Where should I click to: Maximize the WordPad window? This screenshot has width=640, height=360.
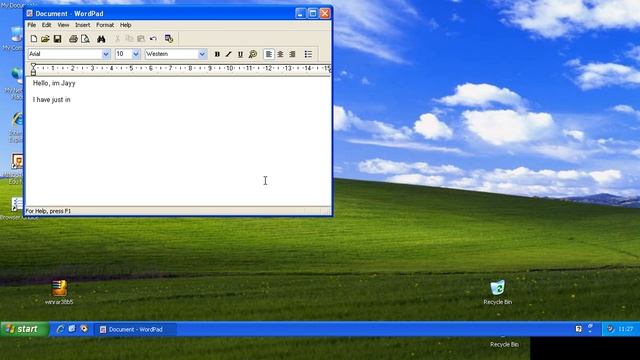[313, 13]
